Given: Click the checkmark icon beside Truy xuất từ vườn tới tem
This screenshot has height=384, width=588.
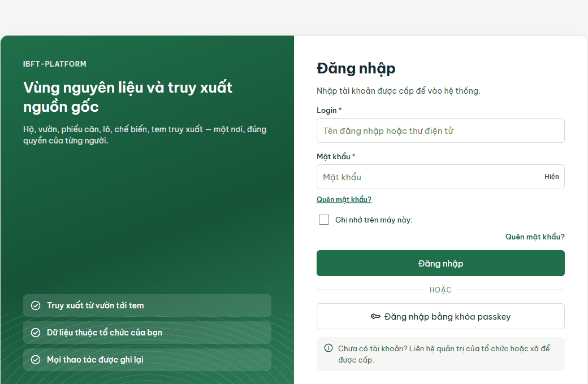Looking at the screenshot, I should pos(36,306).
